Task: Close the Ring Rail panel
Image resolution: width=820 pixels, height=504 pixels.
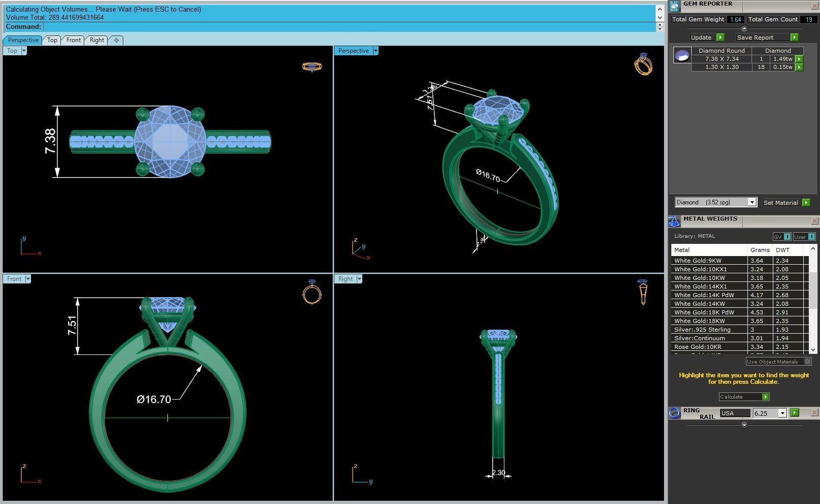Action: coord(814,413)
